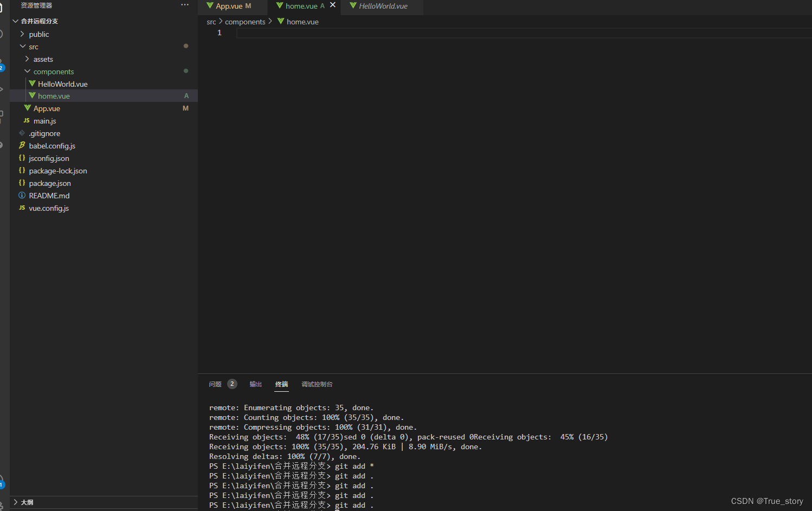Click the src breadcrumb segment
The height and width of the screenshot is (511, 812).
coord(211,22)
